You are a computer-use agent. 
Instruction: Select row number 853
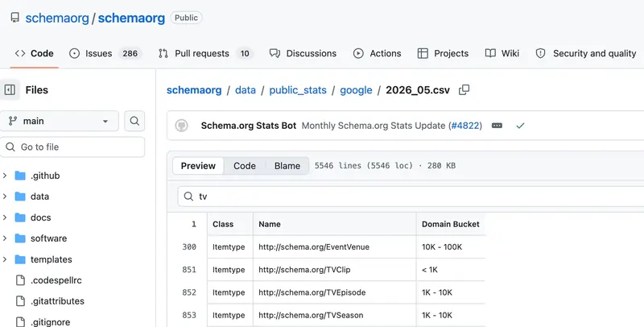coord(189,315)
